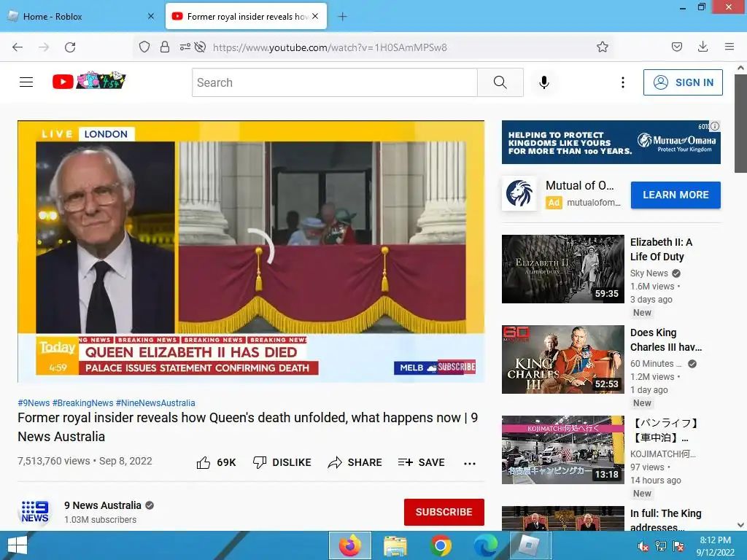Click the SHARE arrow button
The image size is (747, 560).
(x=355, y=462)
